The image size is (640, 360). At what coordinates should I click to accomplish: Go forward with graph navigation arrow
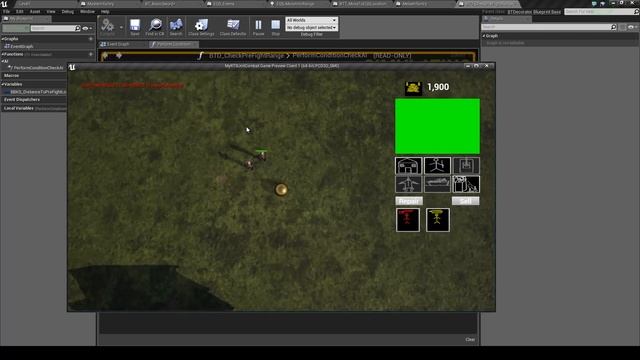[119, 55]
